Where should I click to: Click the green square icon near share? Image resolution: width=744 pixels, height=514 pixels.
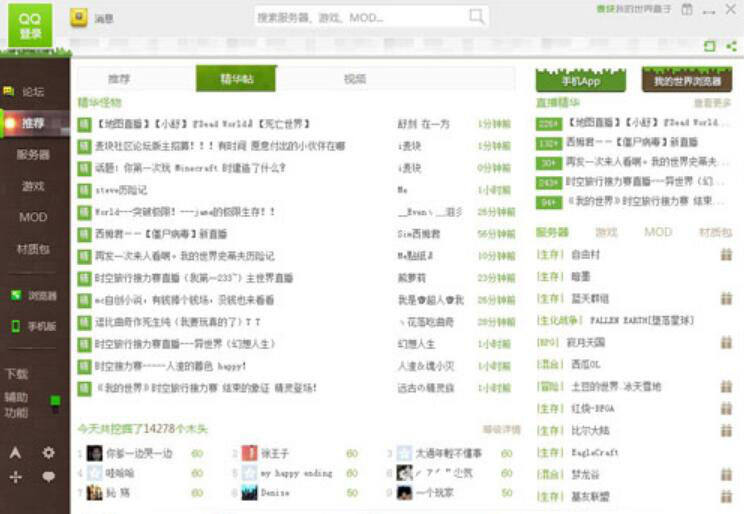click(709, 46)
